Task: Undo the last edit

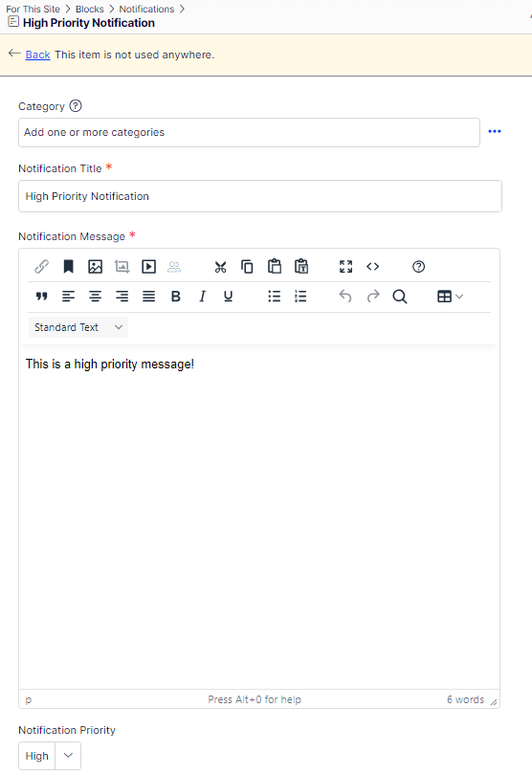Action: 345,297
